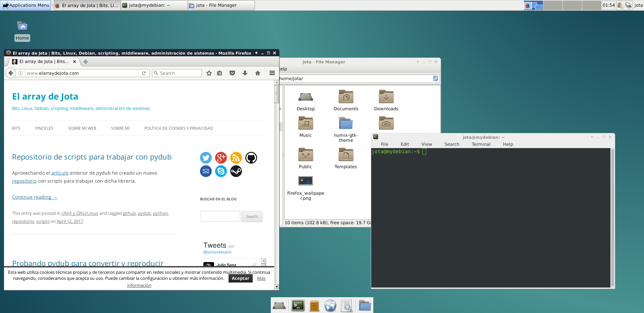Click site information icon in URL bar
Screen dimensions: 644x313
(x=20, y=73)
